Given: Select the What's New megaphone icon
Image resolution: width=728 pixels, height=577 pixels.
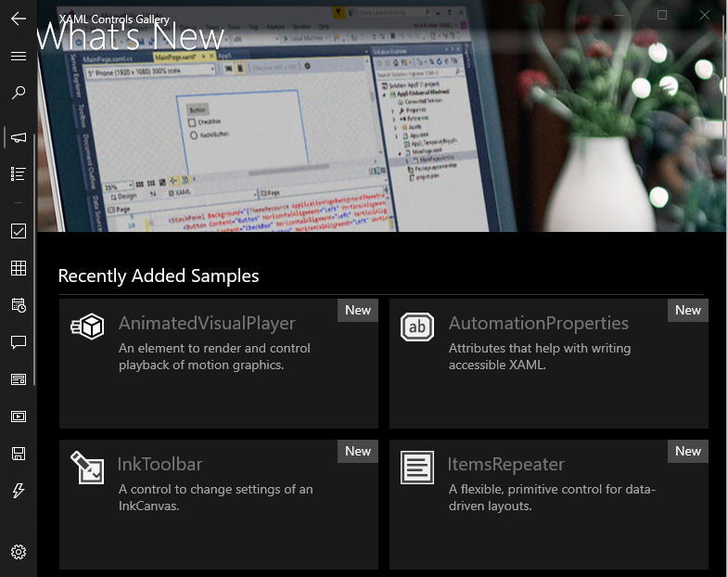Looking at the screenshot, I should point(19,137).
